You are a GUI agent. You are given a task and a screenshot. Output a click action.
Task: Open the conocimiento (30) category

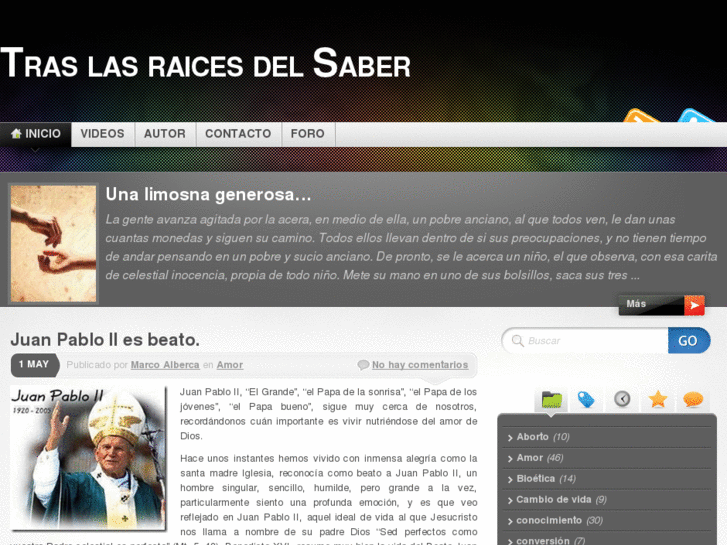559,520
